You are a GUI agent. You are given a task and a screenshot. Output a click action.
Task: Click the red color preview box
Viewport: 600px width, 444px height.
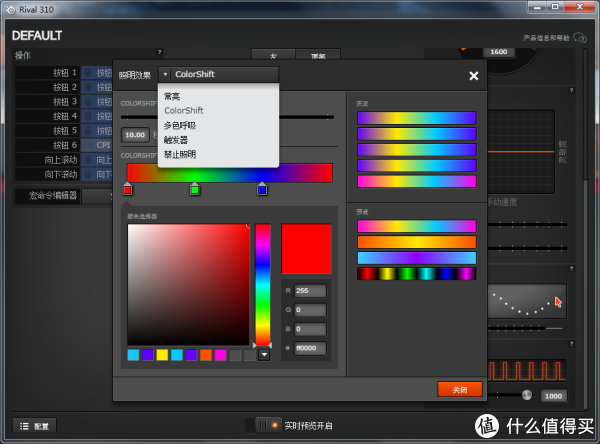point(306,249)
